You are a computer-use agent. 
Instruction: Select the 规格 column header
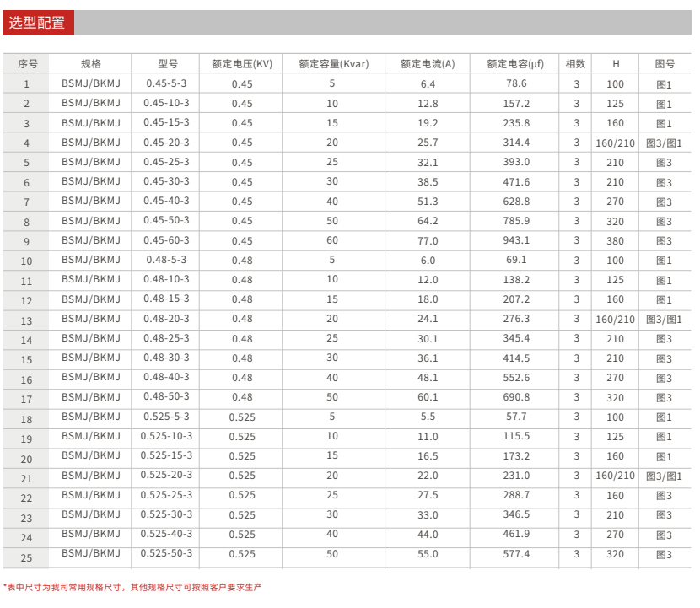click(x=91, y=64)
